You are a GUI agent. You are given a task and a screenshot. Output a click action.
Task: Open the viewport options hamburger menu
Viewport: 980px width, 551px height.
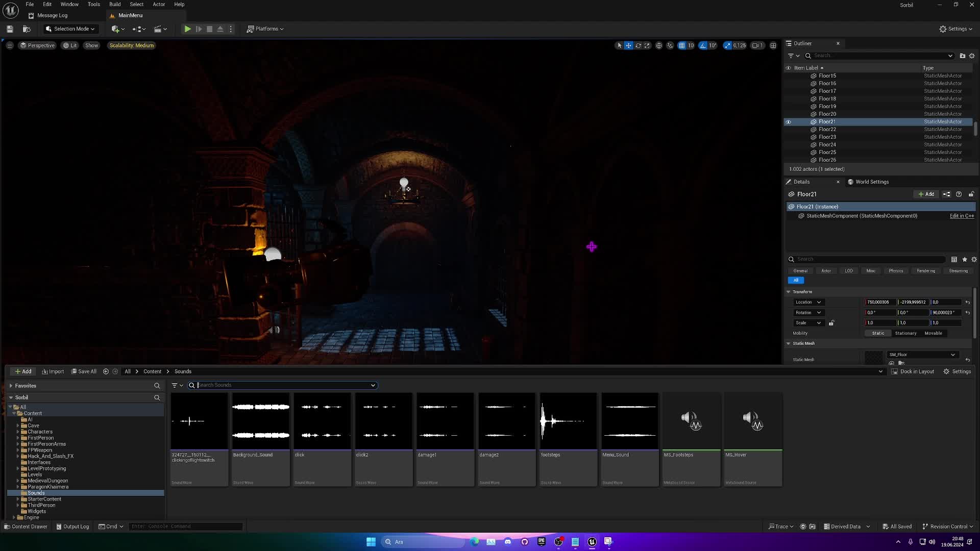tap(9, 45)
